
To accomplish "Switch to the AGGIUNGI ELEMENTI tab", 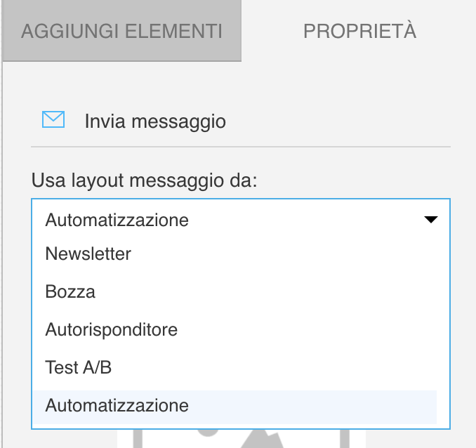I will 121,31.
